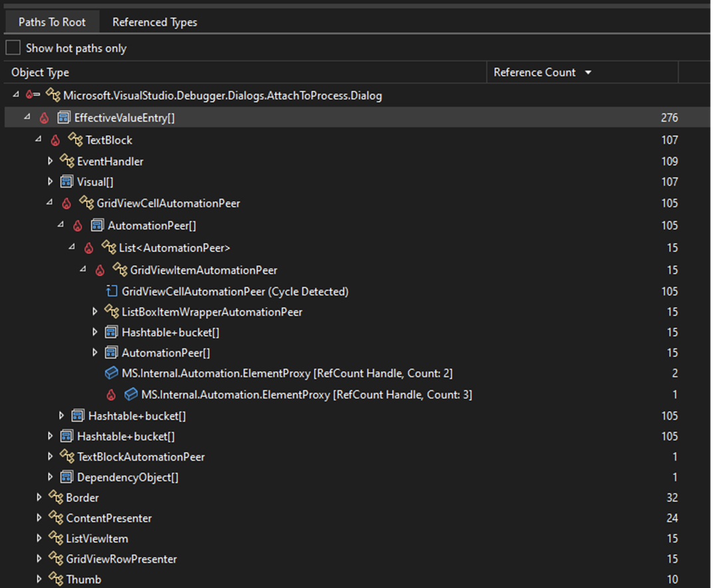Sort by the Reference Count column header
Viewport: 716px width, 588px height.
(x=535, y=72)
